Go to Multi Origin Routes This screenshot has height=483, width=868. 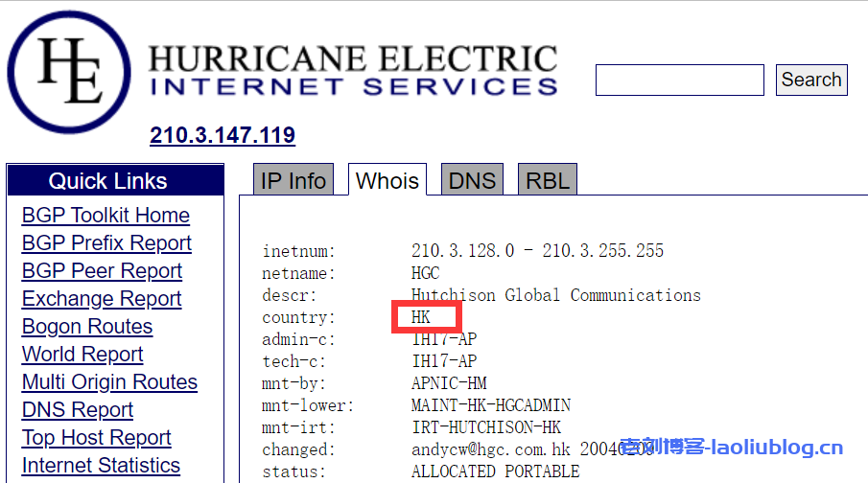[109, 382]
